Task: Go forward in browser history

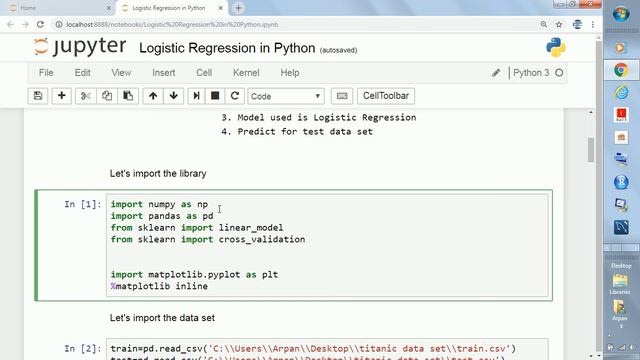Action: click(25, 24)
